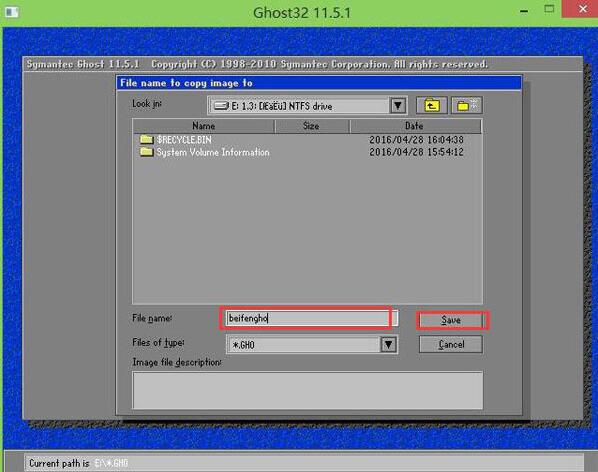598x472 pixels.
Task: Click the Image file description text area
Action: 307,390
